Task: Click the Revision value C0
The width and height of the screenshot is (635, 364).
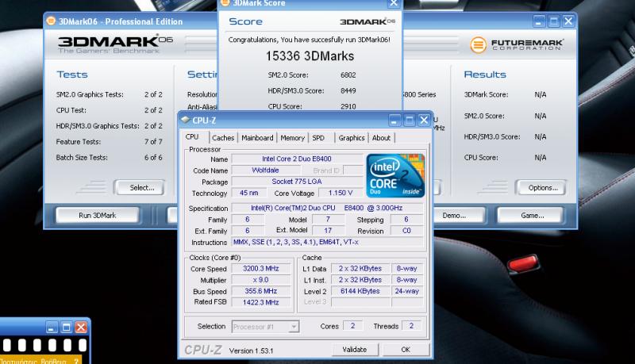Action: tap(406, 231)
